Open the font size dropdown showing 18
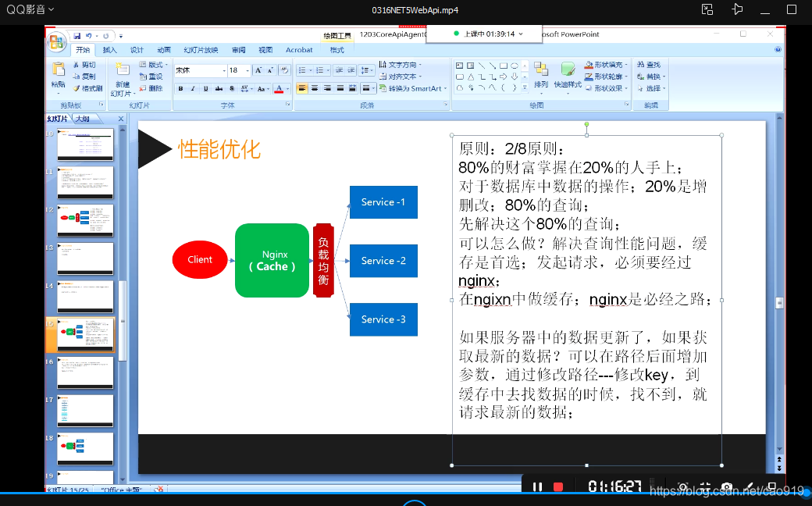 [x=248, y=70]
